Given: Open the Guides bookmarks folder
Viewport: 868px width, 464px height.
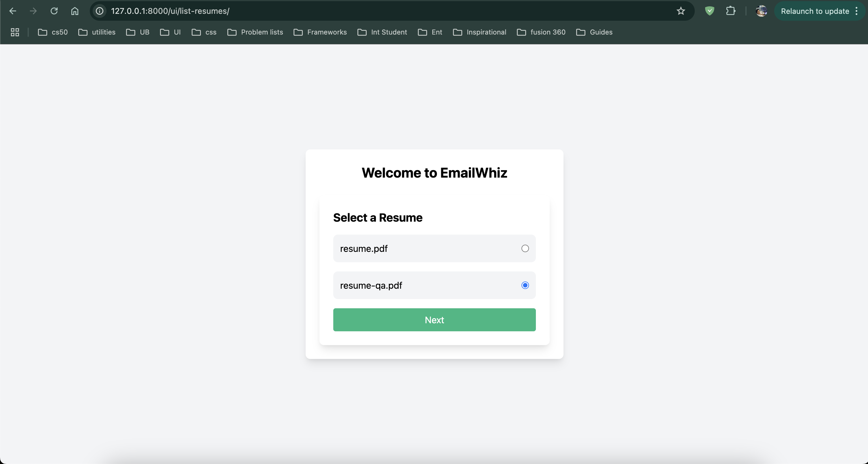Looking at the screenshot, I should coord(594,32).
